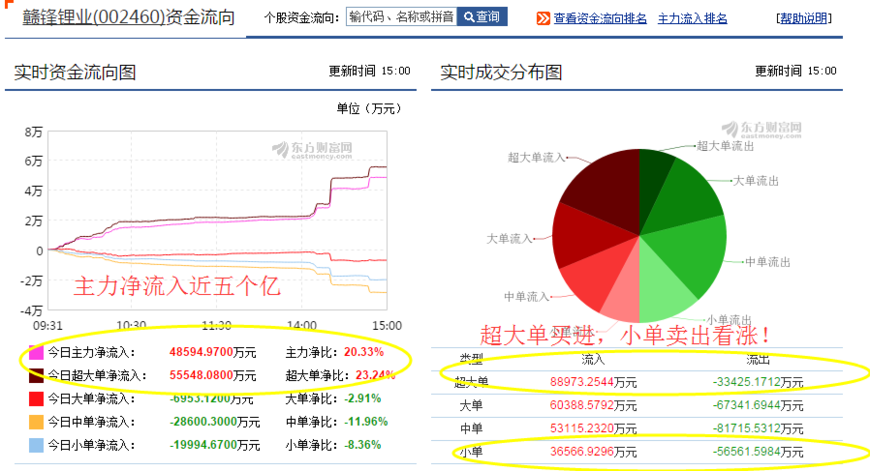This screenshot has width=870, height=471.
Task: Open the 帮助说明 help link
Action: (803, 18)
